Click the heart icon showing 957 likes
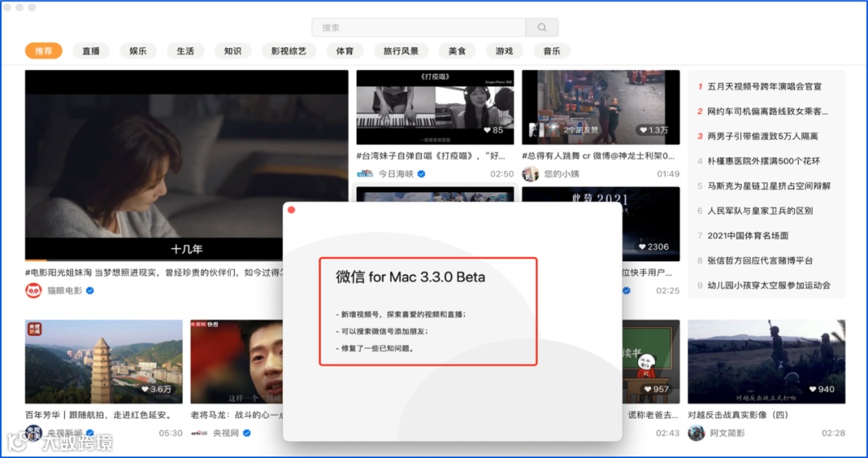Viewport: 868px width, 458px height. coord(648,390)
